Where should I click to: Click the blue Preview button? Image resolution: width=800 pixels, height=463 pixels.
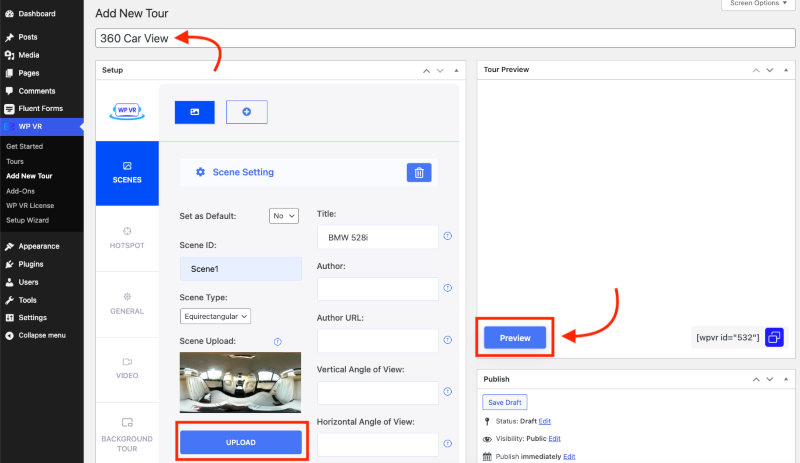pos(515,338)
